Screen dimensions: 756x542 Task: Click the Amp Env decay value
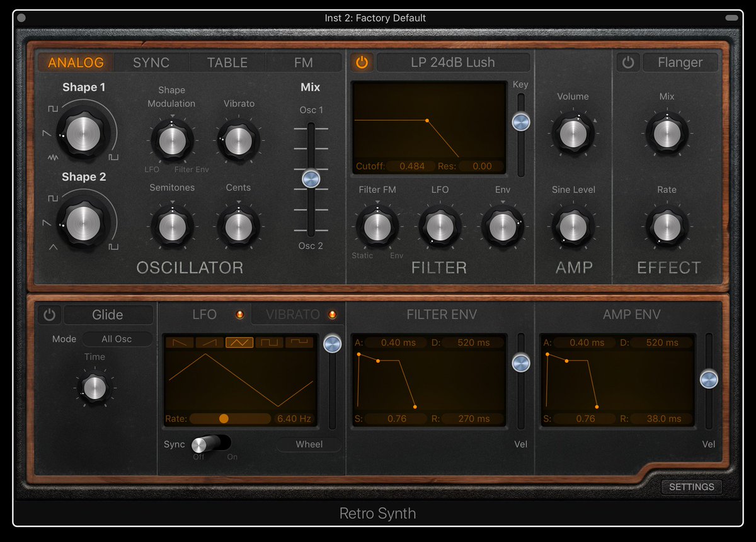662,342
